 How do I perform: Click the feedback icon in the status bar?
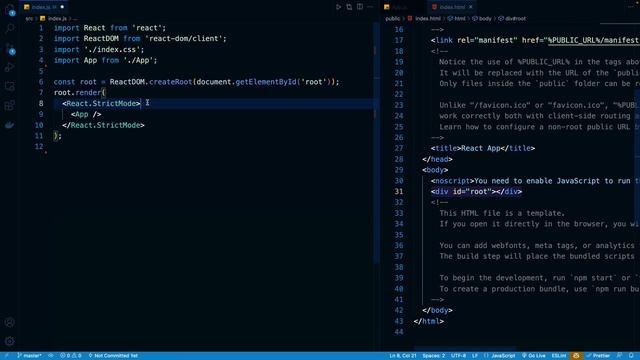(x=620, y=356)
